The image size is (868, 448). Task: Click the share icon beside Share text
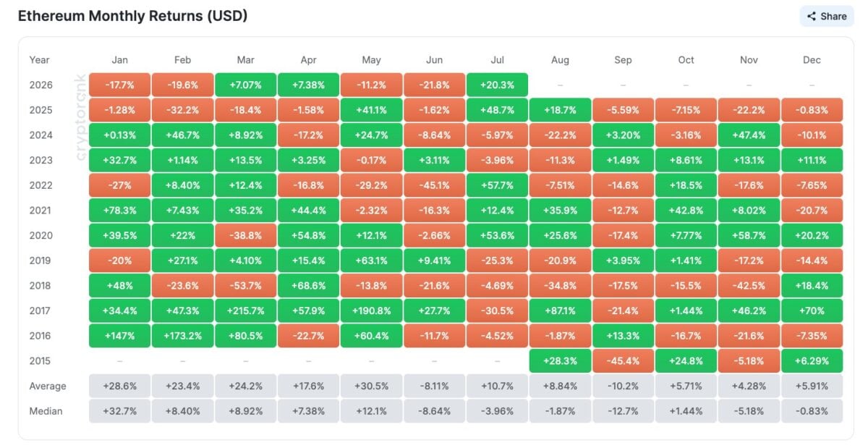(812, 16)
